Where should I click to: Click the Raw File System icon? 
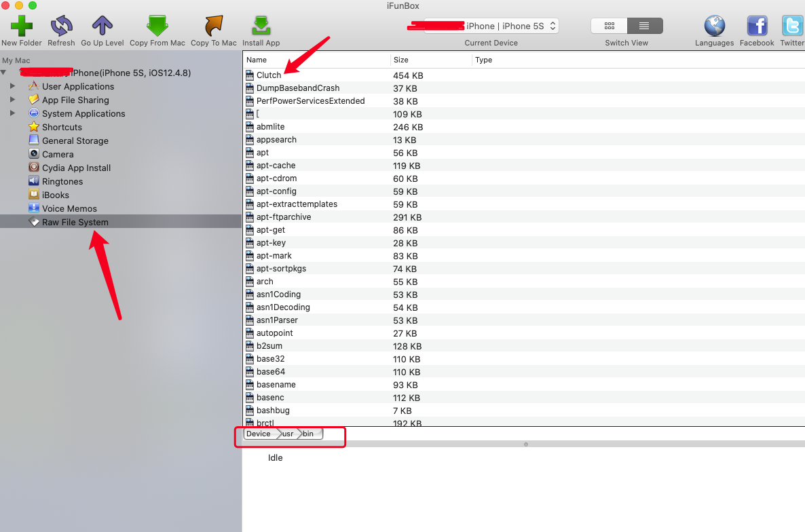tap(34, 222)
